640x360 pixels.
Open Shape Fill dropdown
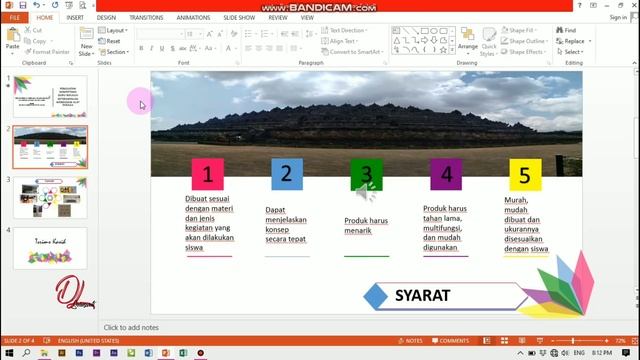(519, 30)
